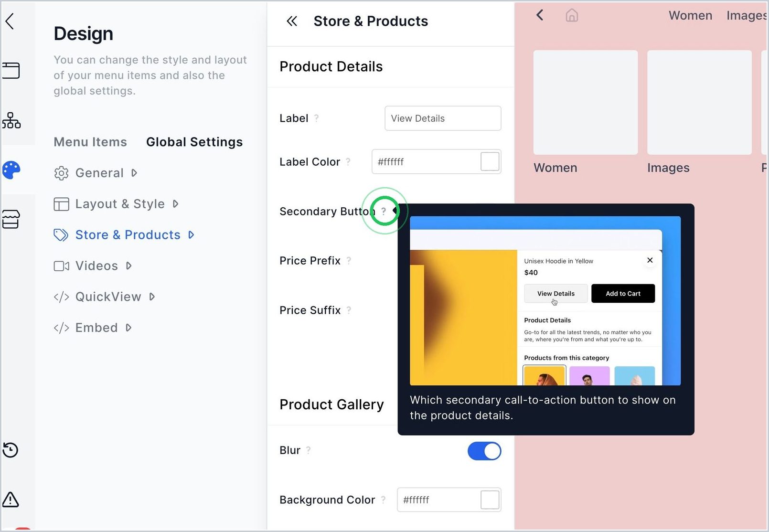Open the history clock icon
Viewport: 769px width, 532px height.
(11, 450)
